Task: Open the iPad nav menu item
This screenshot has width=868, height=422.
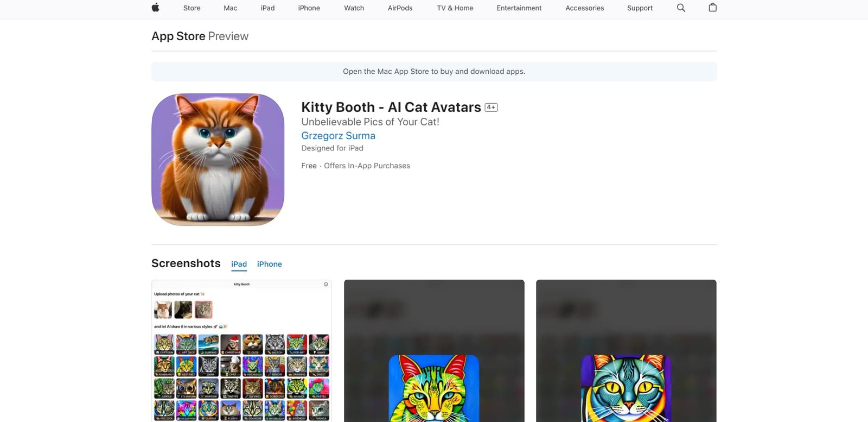Action: pos(267,8)
